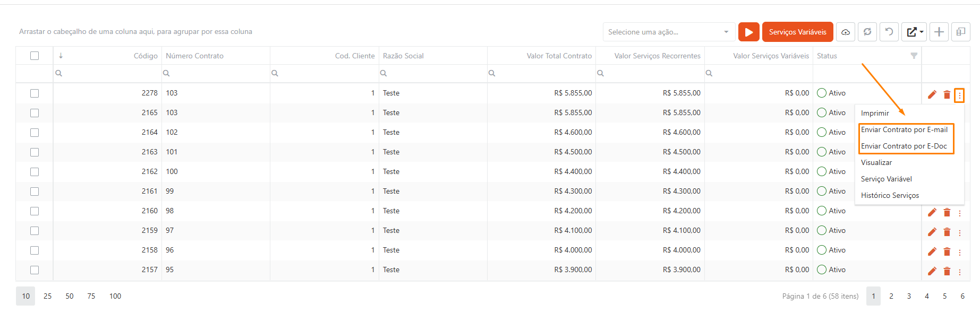980x313 pixels.
Task: Click the cloud upload icon
Action: pos(846,32)
